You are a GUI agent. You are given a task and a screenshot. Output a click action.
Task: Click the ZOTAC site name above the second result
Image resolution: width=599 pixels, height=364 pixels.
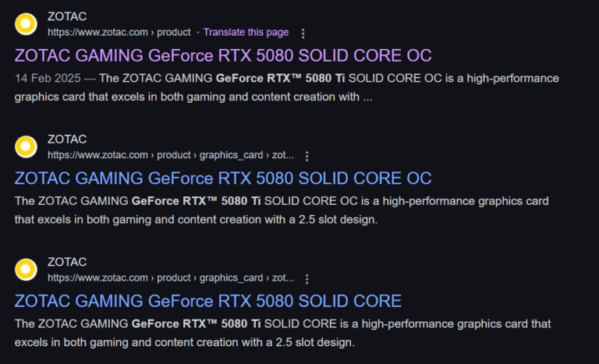click(x=67, y=139)
